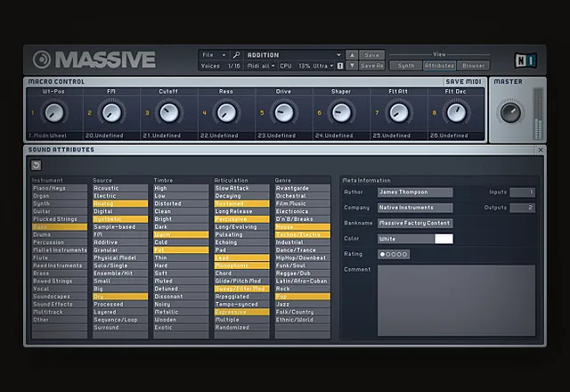Toggle the Sustained articulation attribute
Screen dimensions: 570x392
[241, 204]
